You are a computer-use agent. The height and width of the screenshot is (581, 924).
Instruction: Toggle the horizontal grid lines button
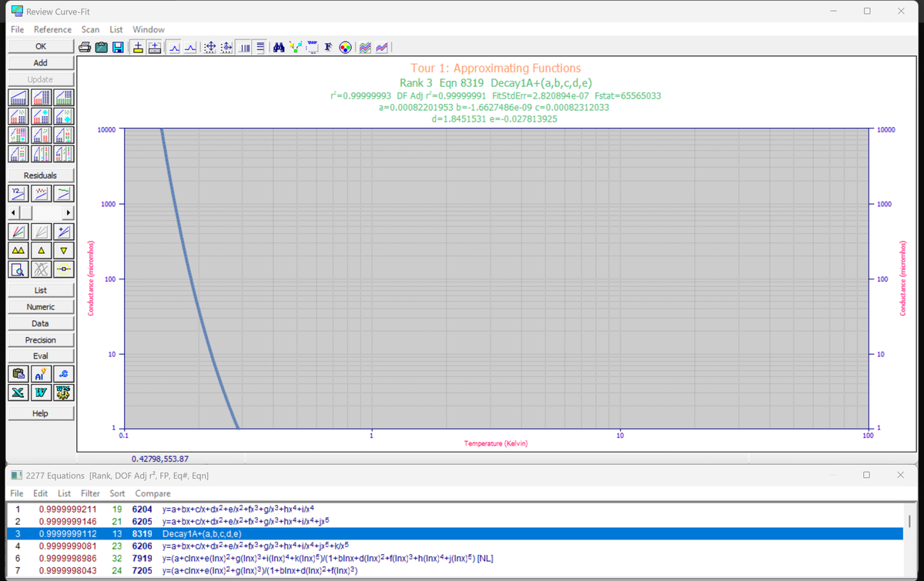260,48
